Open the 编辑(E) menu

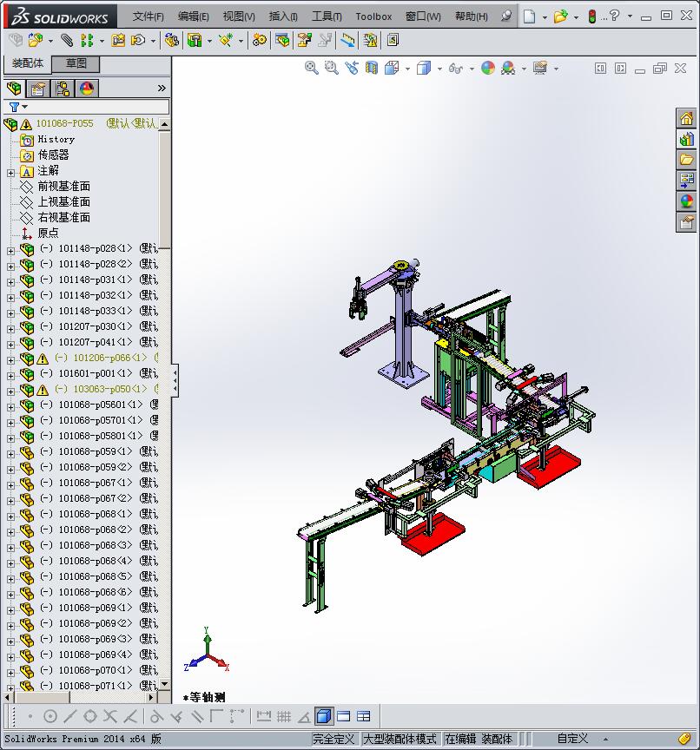point(194,16)
